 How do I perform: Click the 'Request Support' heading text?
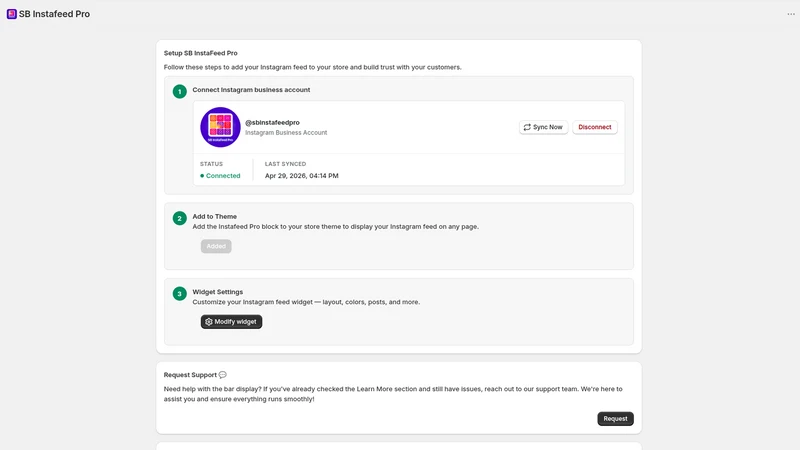[190, 374]
